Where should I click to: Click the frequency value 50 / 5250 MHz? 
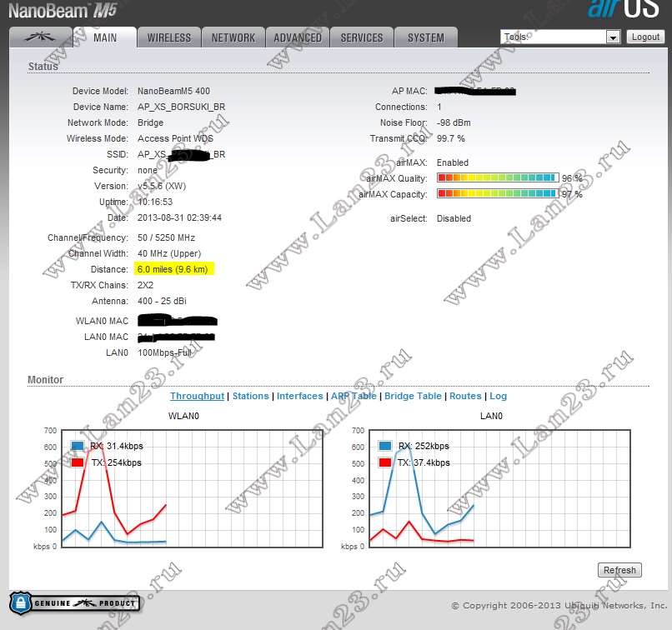(x=166, y=237)
